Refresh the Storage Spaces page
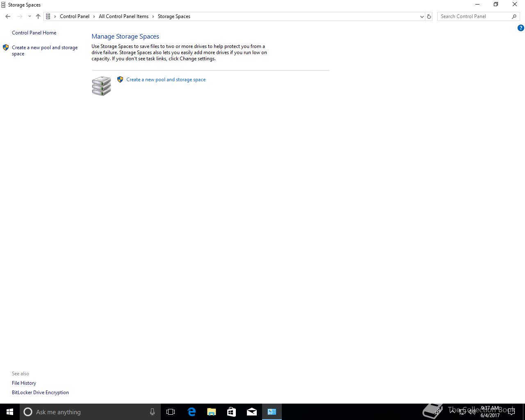525x420 pixels. pos(429,16)
